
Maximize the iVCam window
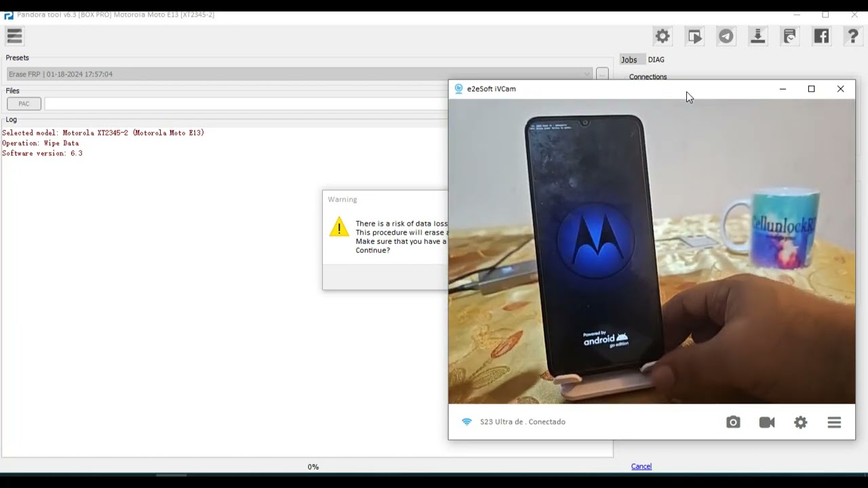[x=811, y=89]
